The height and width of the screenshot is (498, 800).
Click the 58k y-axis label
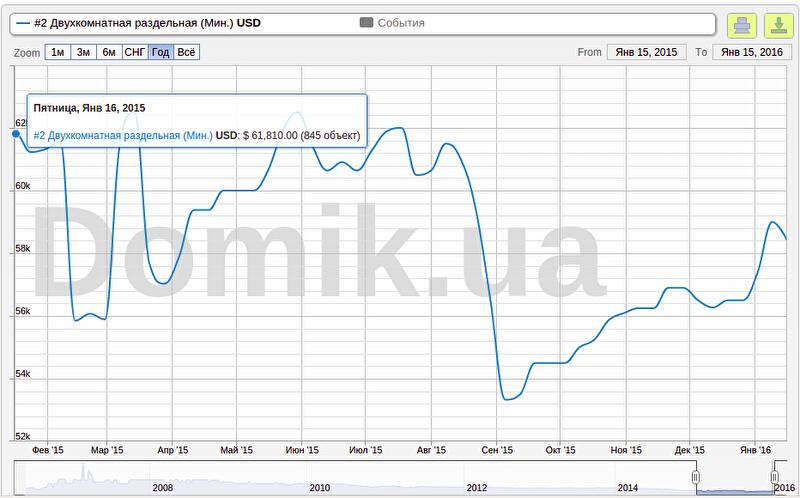pos(22,248)
